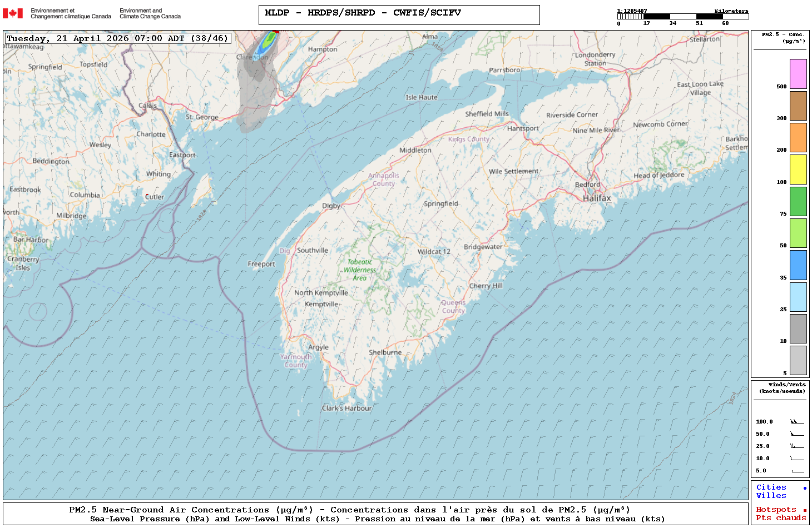Pick the orange 200–300 legend swatch
The image size is (812, 528).
pos(798,137)
